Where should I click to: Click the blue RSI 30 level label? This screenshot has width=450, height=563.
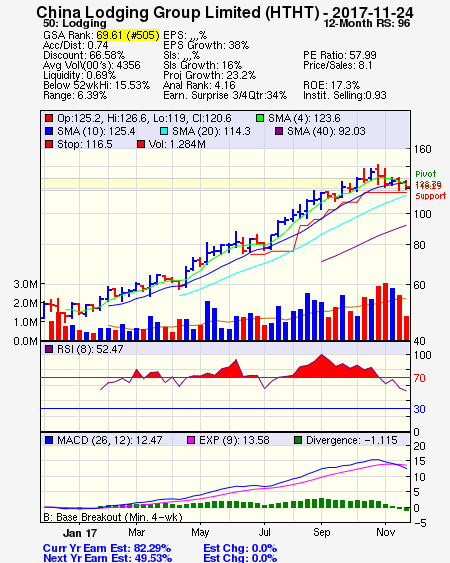(419, 409)
